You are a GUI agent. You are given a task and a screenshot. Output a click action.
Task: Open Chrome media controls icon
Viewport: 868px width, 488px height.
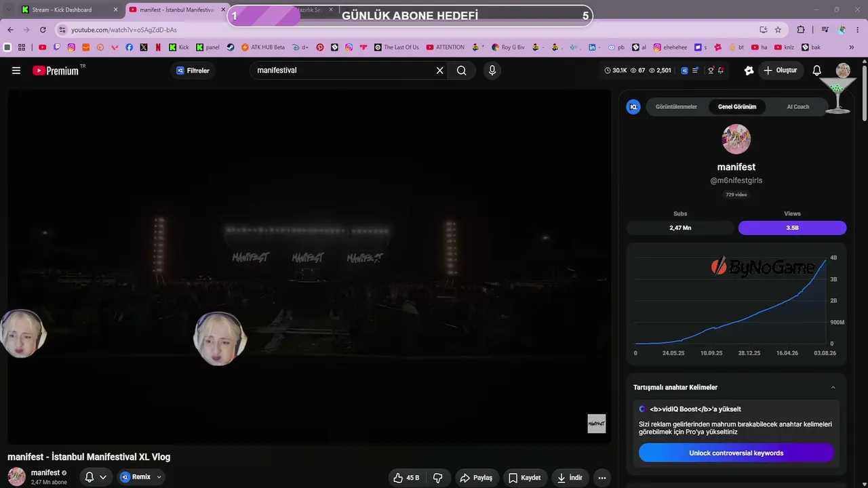tap(825, 30)
